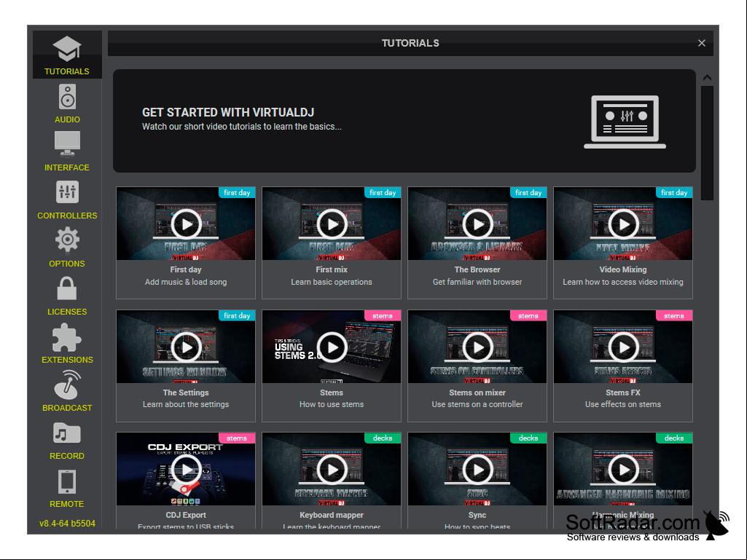Play the Harmonic Mixing tutorial video
747x560 pixels.
click(x=623, y=470)
